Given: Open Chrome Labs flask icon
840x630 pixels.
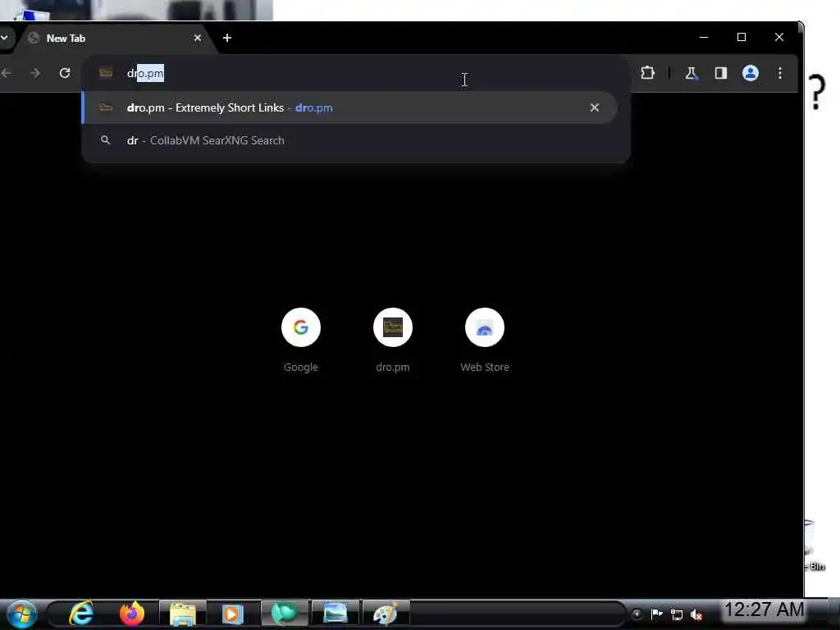Looking at the screenshot, I should 691,73.
